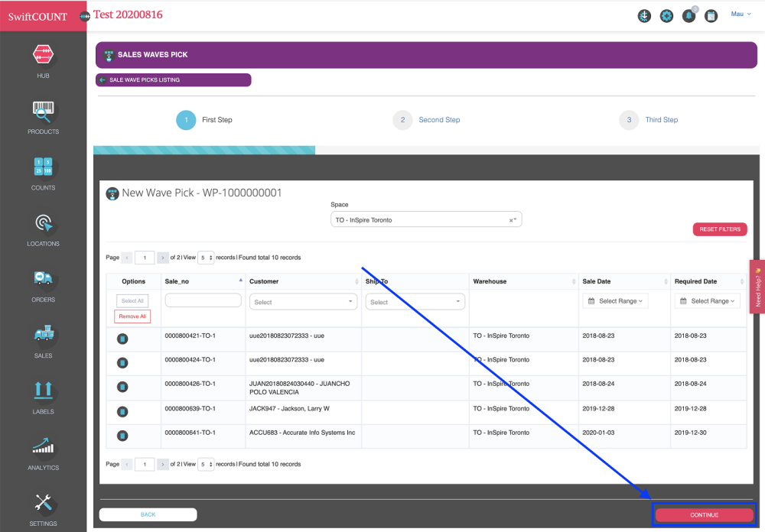Click the Need Help side tab
Screen dimensions: 765x532
pos(757,287)
